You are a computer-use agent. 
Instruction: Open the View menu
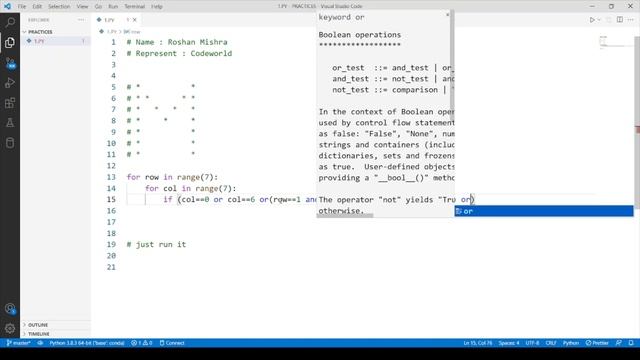click(82, 7)
